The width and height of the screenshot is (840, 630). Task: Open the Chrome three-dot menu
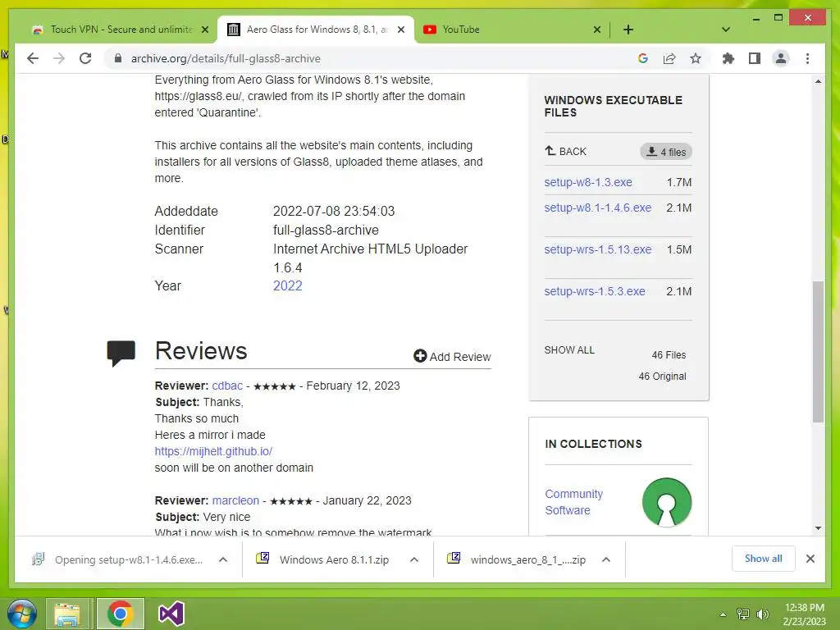[807, 58]
